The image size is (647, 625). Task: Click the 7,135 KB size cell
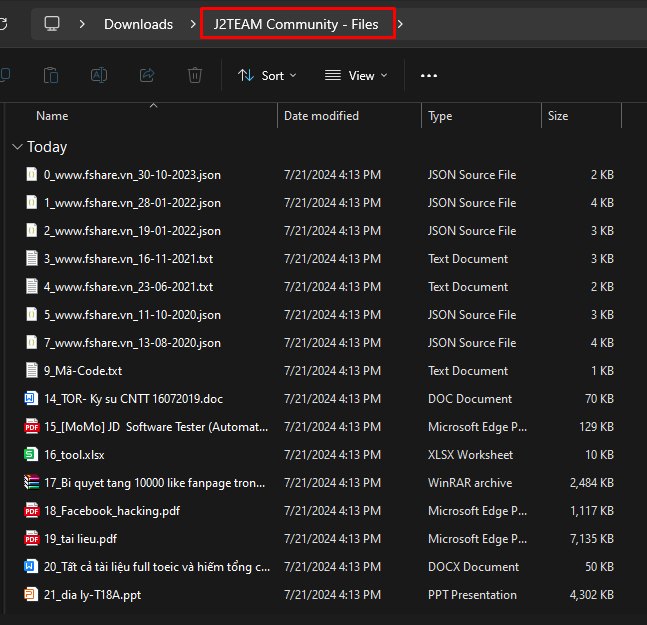(591, 539)
